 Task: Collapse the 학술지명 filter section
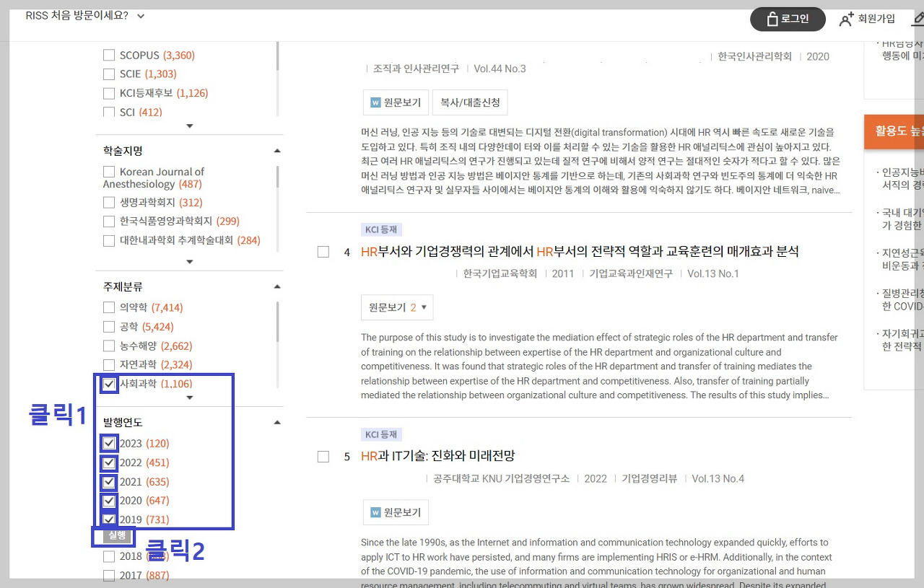coord(277,151)
